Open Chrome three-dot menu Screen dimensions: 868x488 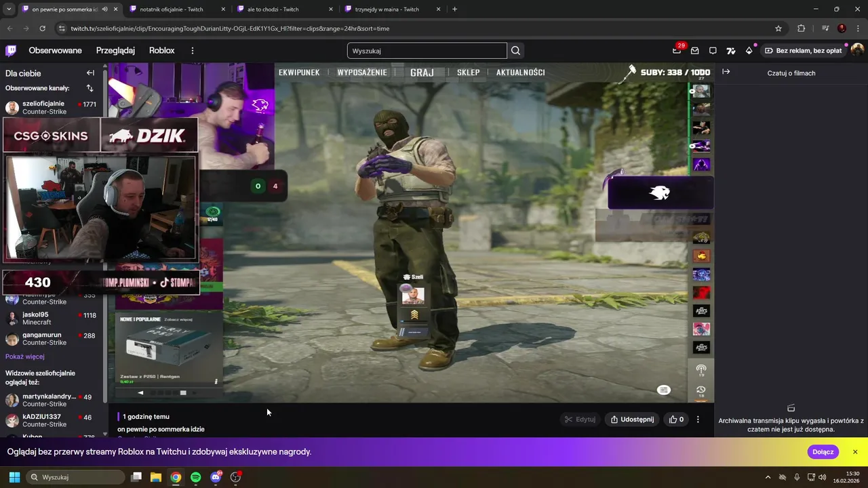[857, 28]
